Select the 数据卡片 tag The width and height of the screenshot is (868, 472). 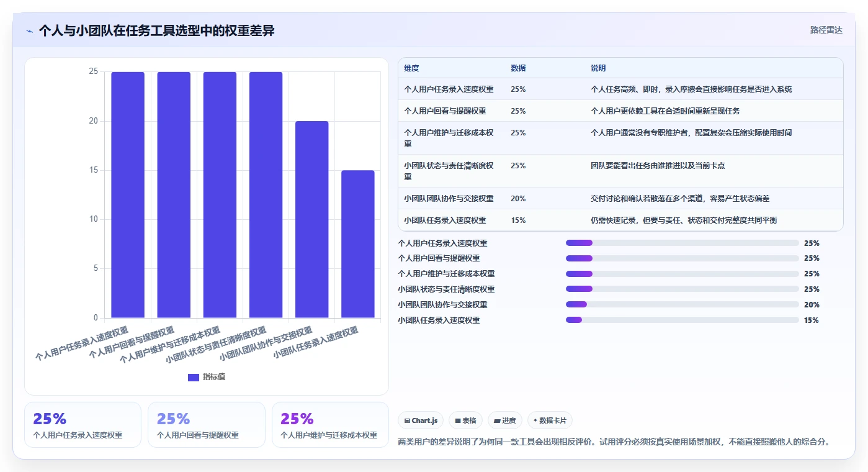[x=550, y=420]
